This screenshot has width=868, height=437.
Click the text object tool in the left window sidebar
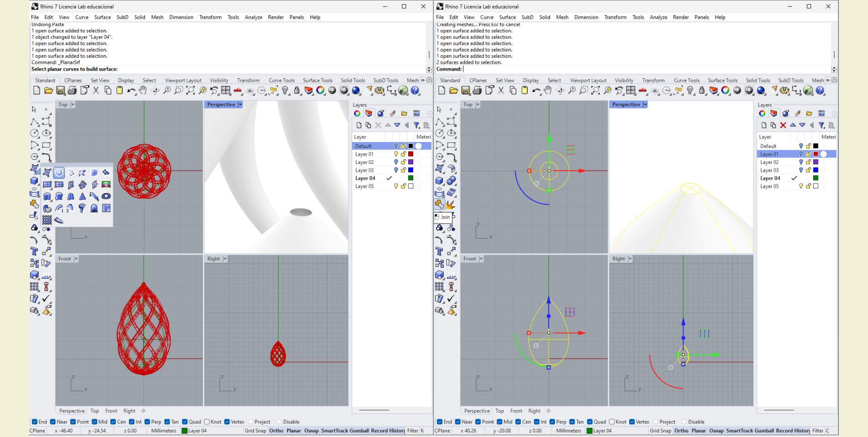click(x=35, y=251)
